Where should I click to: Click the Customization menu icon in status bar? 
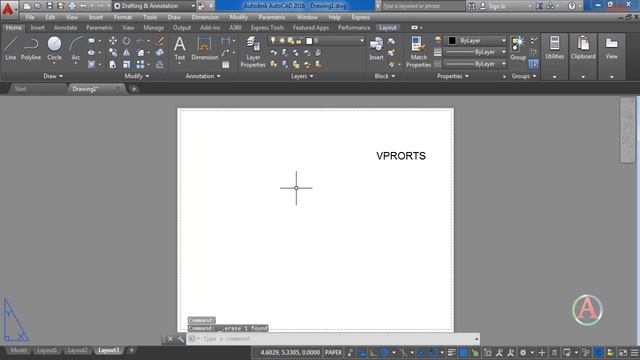pos(635,352)
